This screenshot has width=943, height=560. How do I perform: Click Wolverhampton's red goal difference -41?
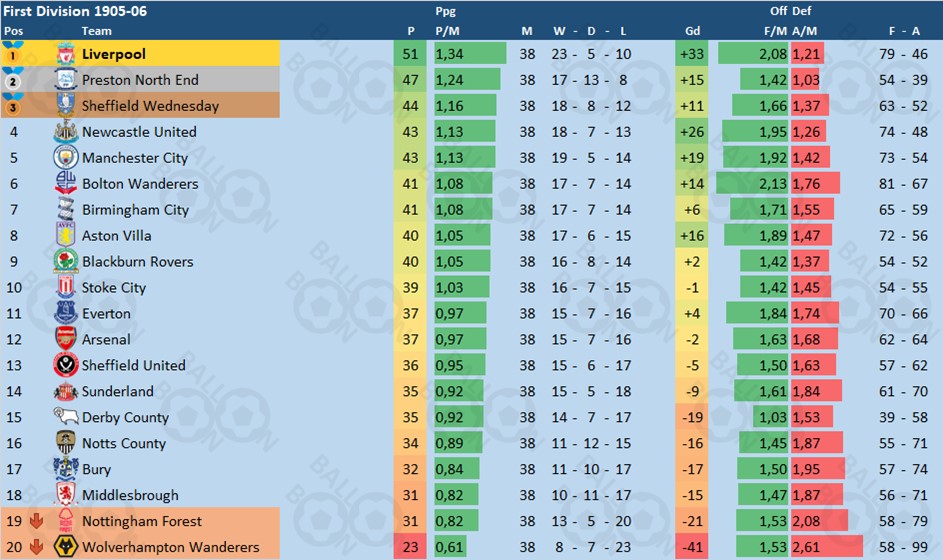tap(692, 547)
